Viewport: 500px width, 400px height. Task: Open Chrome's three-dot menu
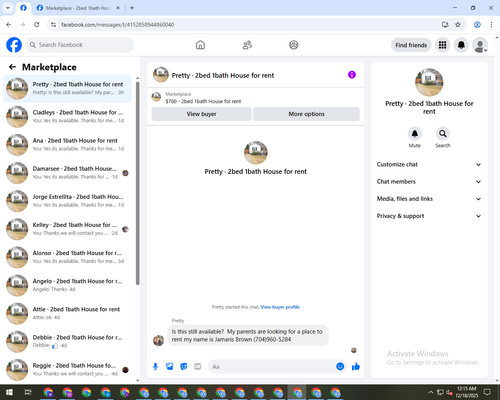click(491, 24)
